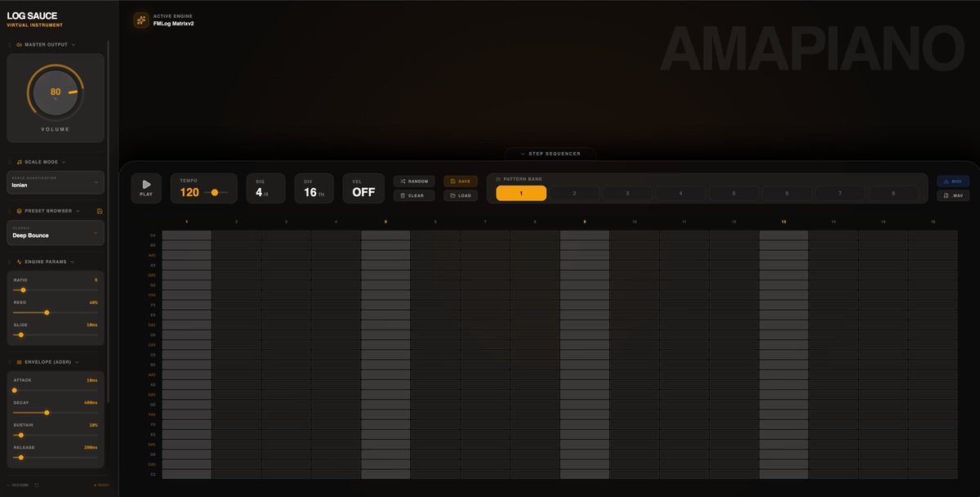The width and height of the screenshot is (980, 497).
Task: Toggle the C4 note at step 1
Action: click(x=186, y=235)
